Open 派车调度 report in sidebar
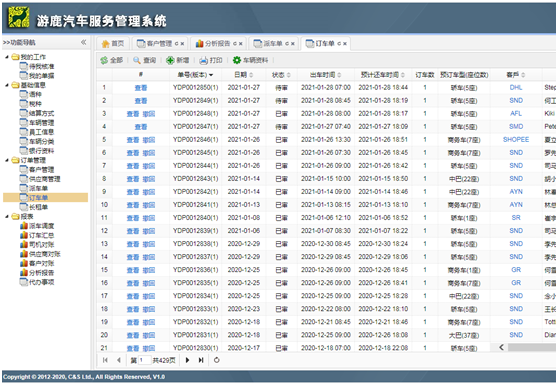Screen dimensions: 558x385 point(37,226)
